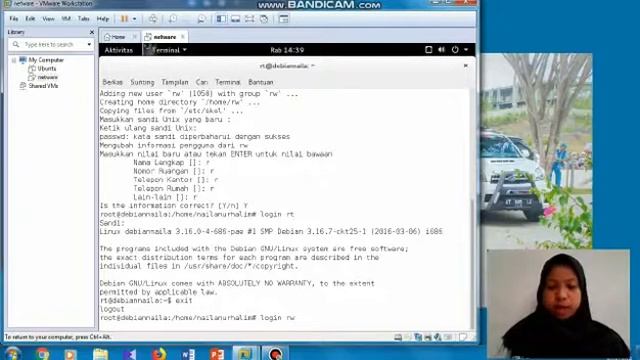Open the Tampilan terminal menu
This screenshot has height=360, width=640.
[x=175, y=82]
